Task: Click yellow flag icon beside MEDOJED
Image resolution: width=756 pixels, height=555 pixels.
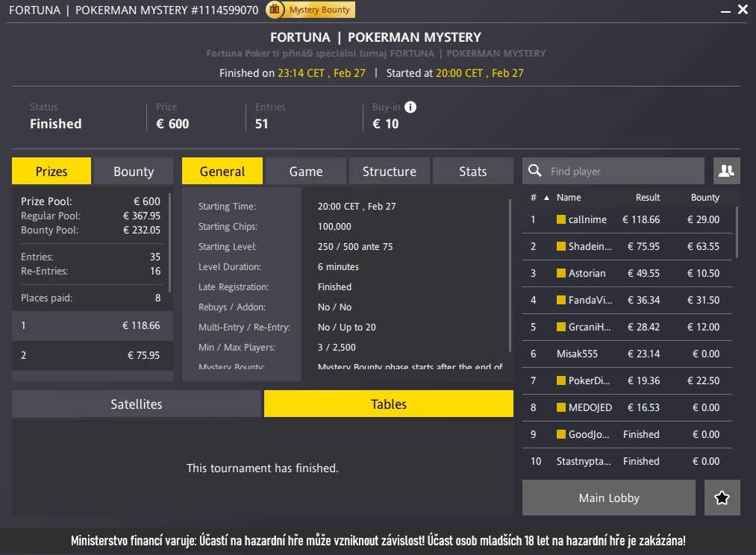Action: (561, 408)
